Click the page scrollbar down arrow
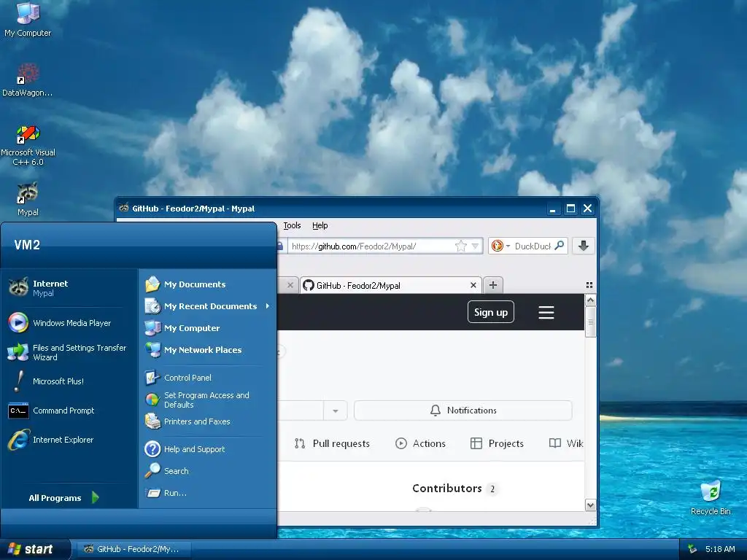Image resolution: width=747 pixels, height=560 pixels. (590, 505)
